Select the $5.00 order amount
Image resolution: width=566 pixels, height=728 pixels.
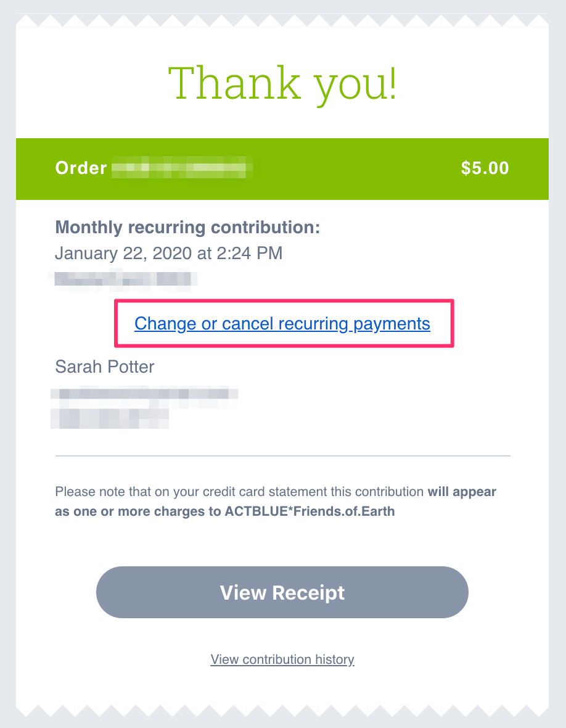point(485,168)
